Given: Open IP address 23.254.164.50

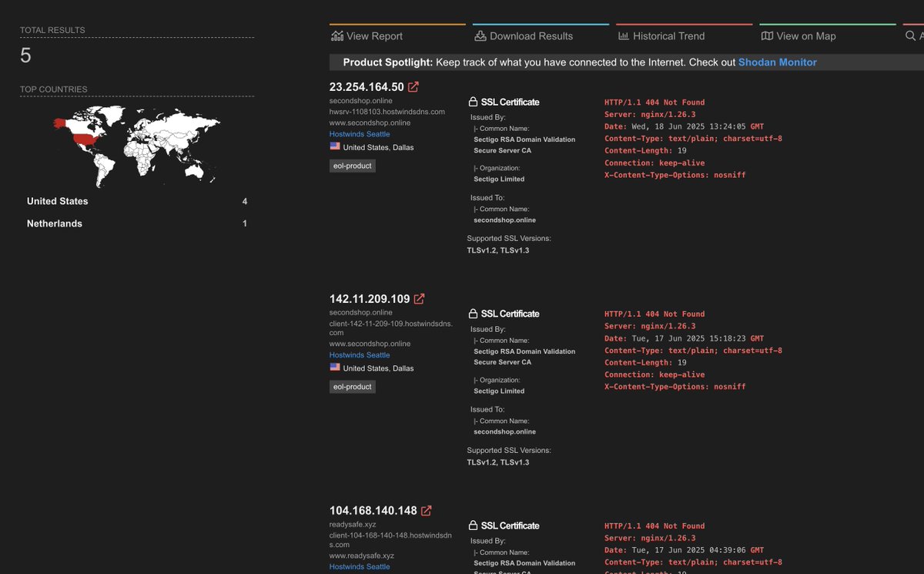Looking at the screenshot, I should click(x=367, y=87).
